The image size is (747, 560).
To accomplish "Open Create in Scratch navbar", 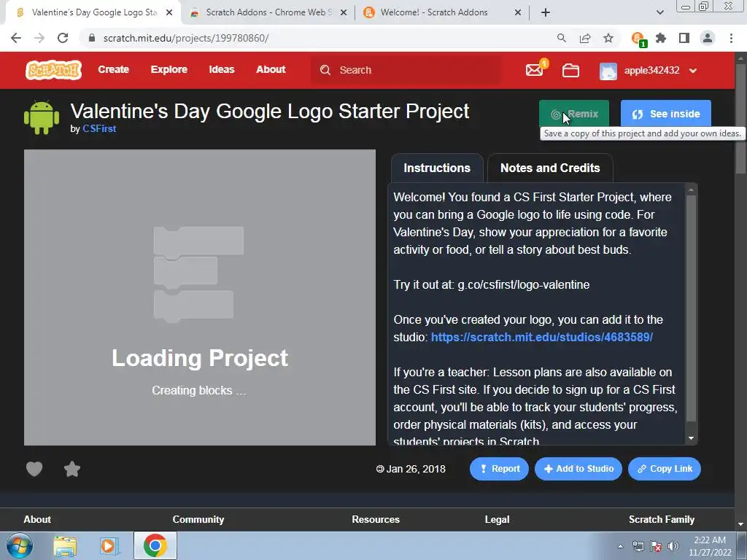I will click(113, 69).
